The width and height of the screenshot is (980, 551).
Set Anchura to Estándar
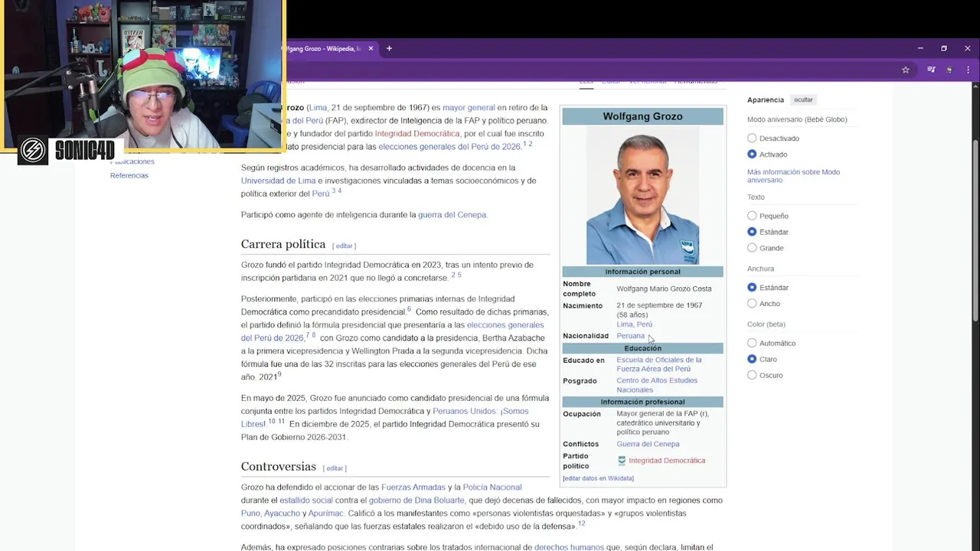coord(752,288)
